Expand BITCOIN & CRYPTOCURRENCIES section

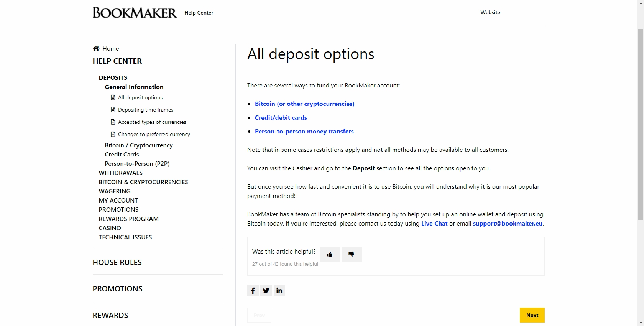point(143,182)
